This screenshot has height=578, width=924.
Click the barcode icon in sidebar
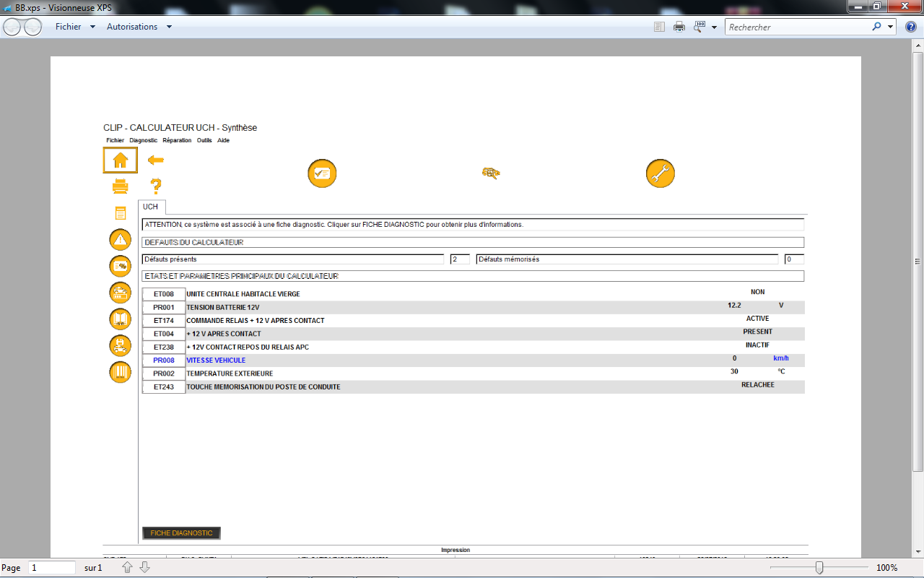pyautogui.click(x=120, y=372)
